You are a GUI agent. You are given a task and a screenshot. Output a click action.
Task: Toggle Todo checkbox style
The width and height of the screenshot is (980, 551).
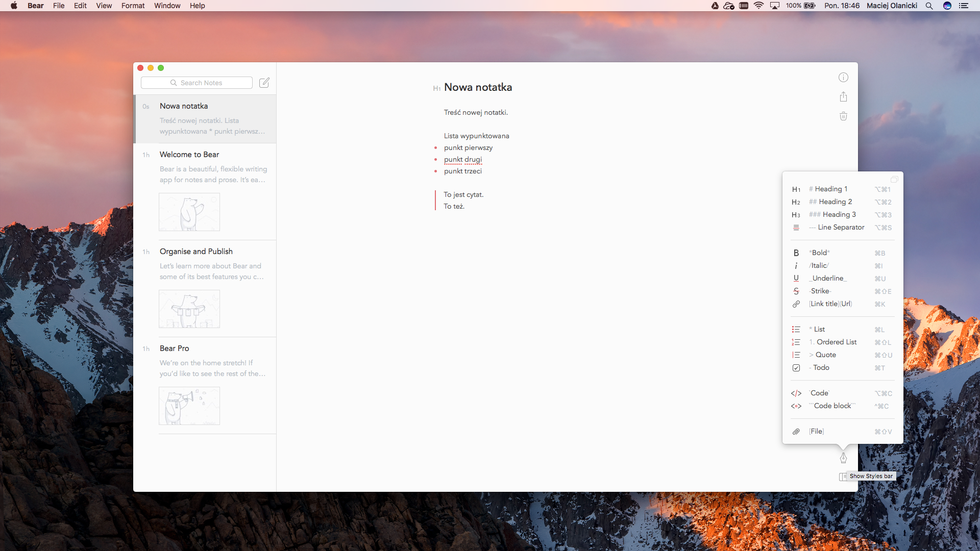[x=820, y=368]
